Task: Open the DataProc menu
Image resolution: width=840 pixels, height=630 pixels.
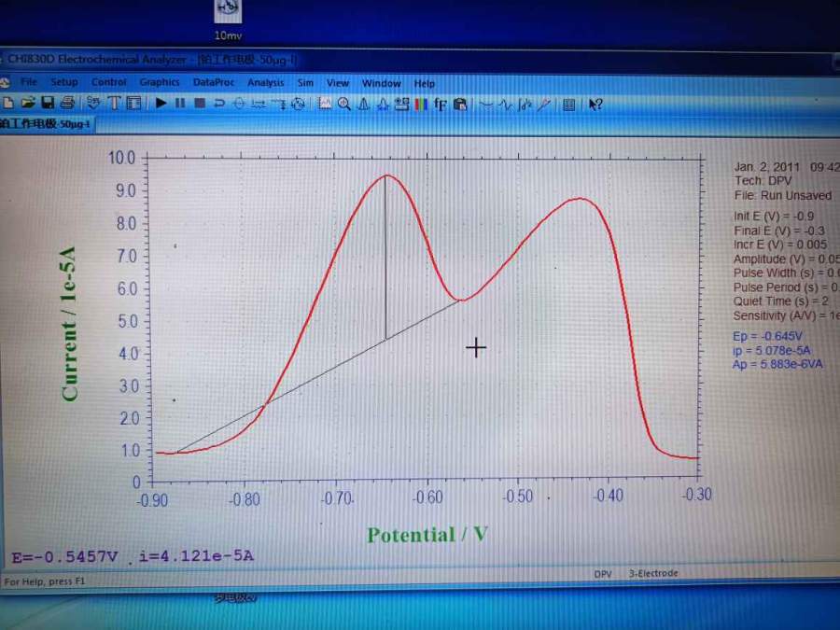Action: point(214,82)
